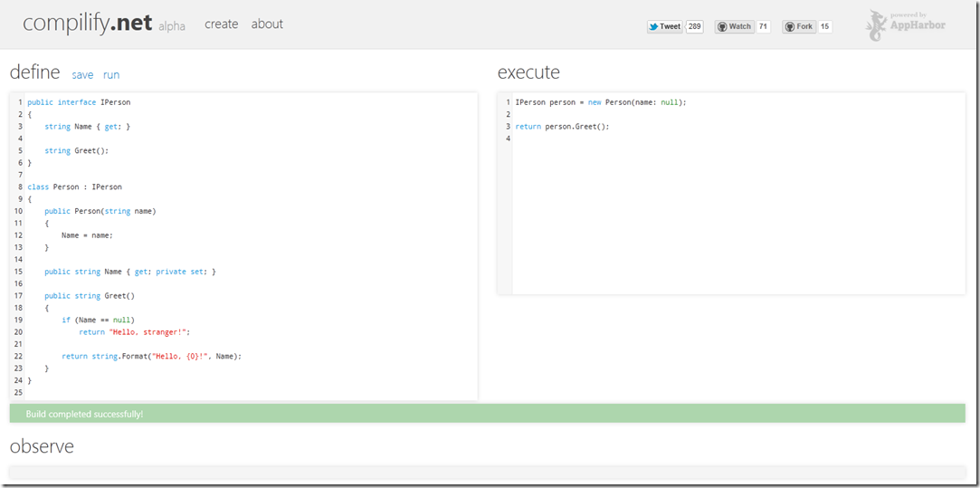The height and width of the screenshot is (488, 980).
Task: Open the about page
Action: tap(267, 24)
